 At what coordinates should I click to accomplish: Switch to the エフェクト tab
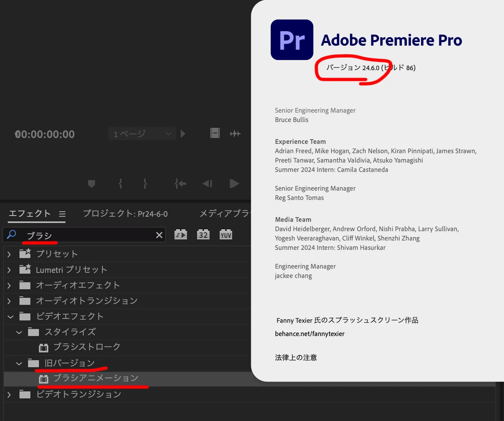pyautogui.click(x=30, y=214)
